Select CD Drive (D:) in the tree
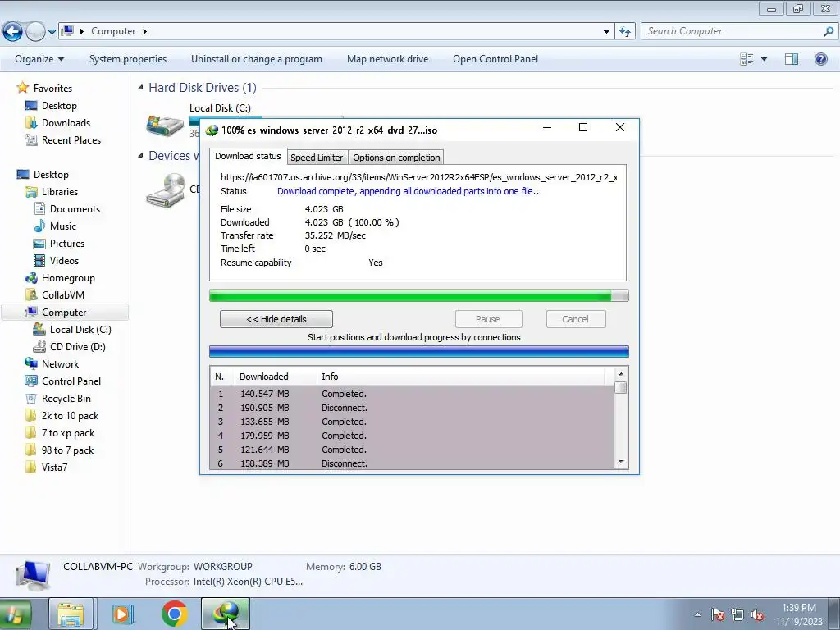Image resolution: width=840 pixels, height=630 pixels. click(x=70, y=347)
